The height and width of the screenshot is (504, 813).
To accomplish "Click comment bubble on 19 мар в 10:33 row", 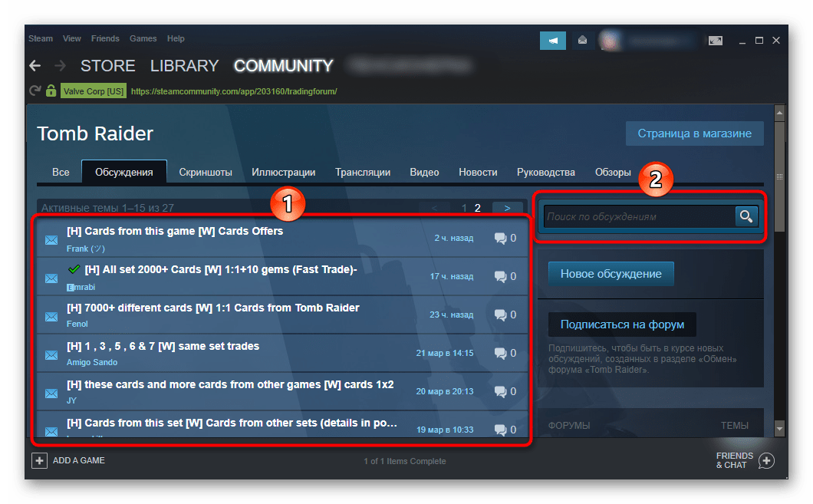I will [x=500, y=430].
